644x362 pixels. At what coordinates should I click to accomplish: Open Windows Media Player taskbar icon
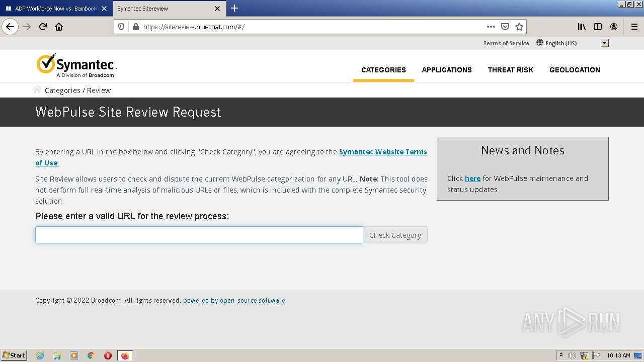[74, 355]
